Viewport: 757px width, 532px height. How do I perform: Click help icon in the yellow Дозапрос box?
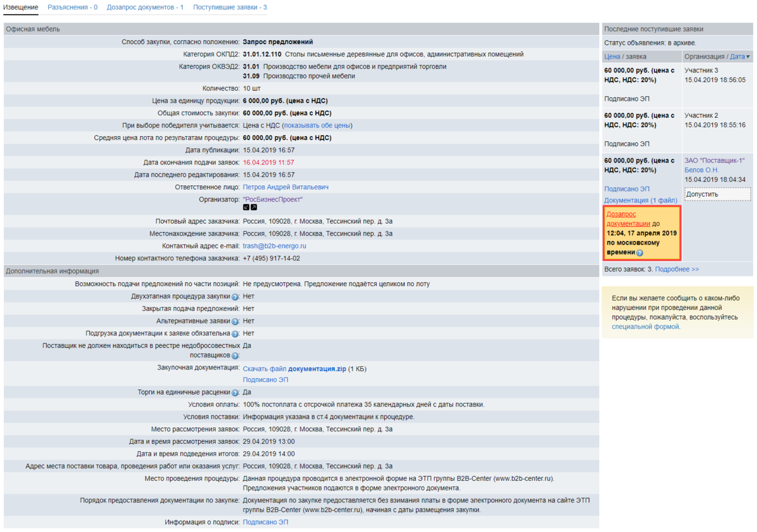[x=640, y=253]
